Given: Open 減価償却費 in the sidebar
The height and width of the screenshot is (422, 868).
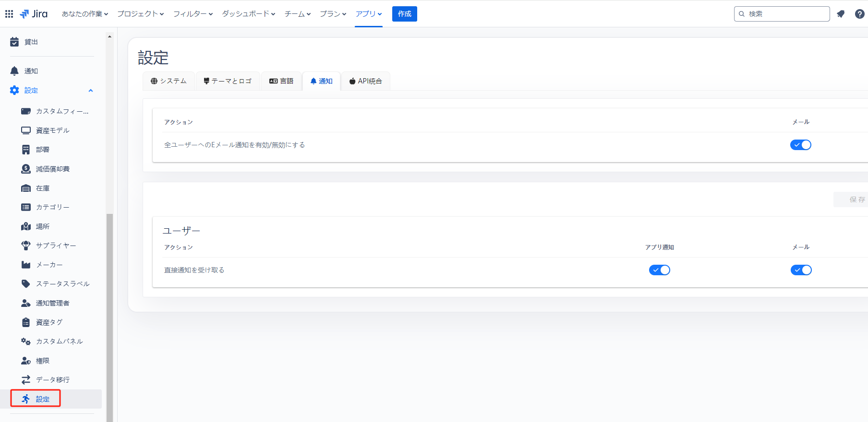Looking at the screenshot, I should click(x=52, y=169).
